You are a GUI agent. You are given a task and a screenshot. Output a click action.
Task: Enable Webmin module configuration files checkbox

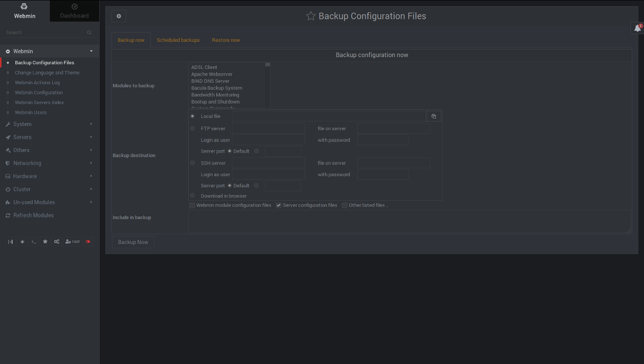tap(192, 205)
